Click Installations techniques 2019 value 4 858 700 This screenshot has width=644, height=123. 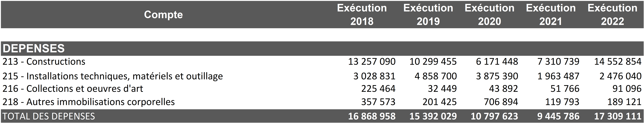[436, 76]
